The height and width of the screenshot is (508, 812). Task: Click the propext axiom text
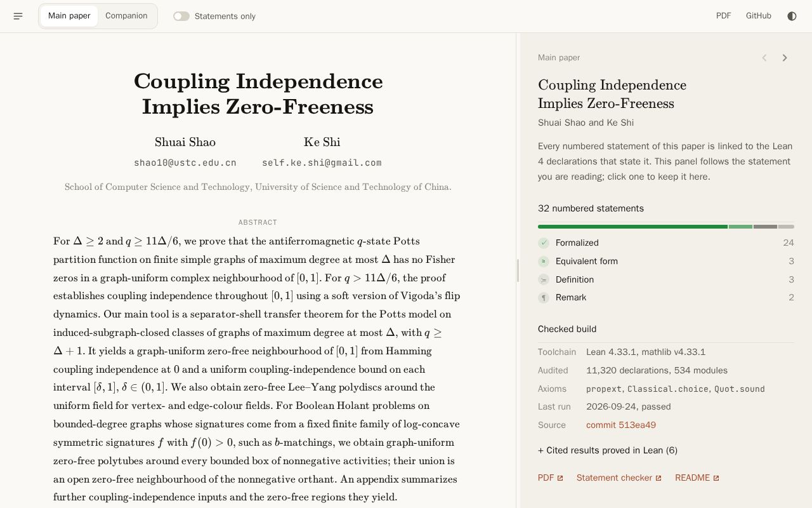coord(604,389)
